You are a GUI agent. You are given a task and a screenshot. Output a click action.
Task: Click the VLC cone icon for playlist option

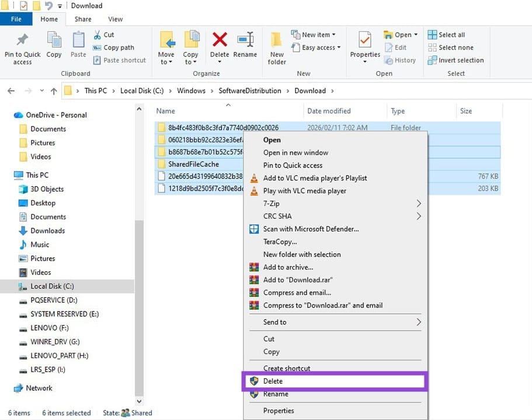tap(253, 178)
